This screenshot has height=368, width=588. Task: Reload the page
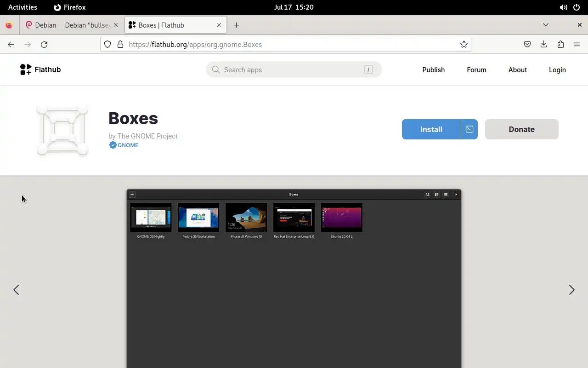click(44, 44)
